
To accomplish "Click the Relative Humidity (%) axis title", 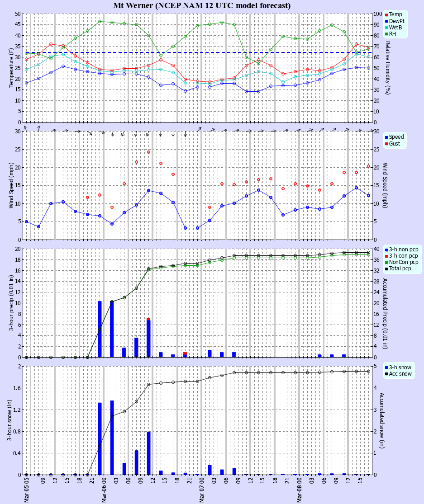I will [x=387, y=68].
